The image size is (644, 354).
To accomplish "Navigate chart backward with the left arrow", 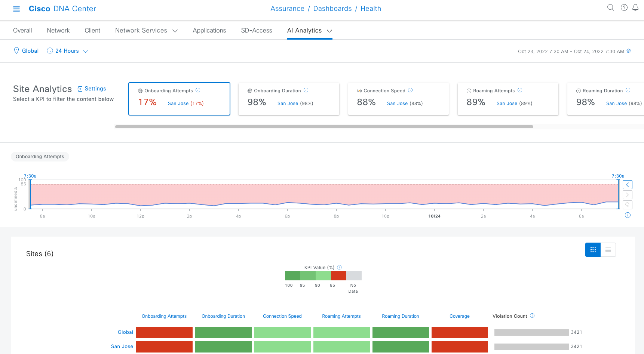I will point(627,185).
